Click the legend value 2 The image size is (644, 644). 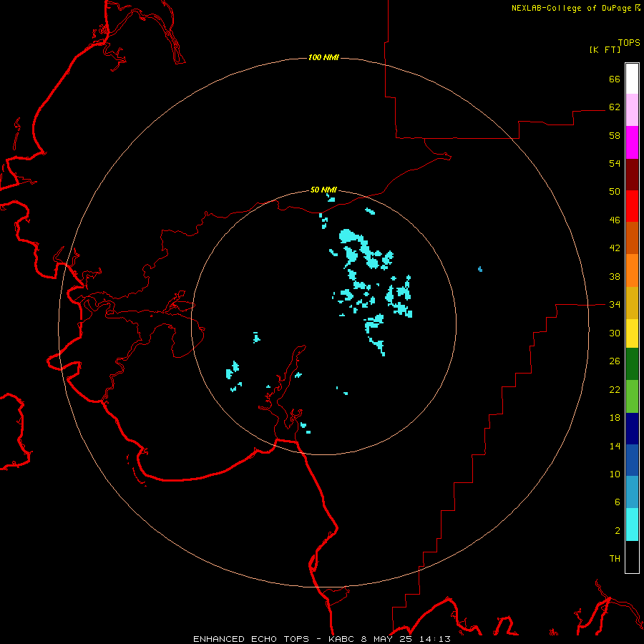pyautogui.click(x=618, y=531)
